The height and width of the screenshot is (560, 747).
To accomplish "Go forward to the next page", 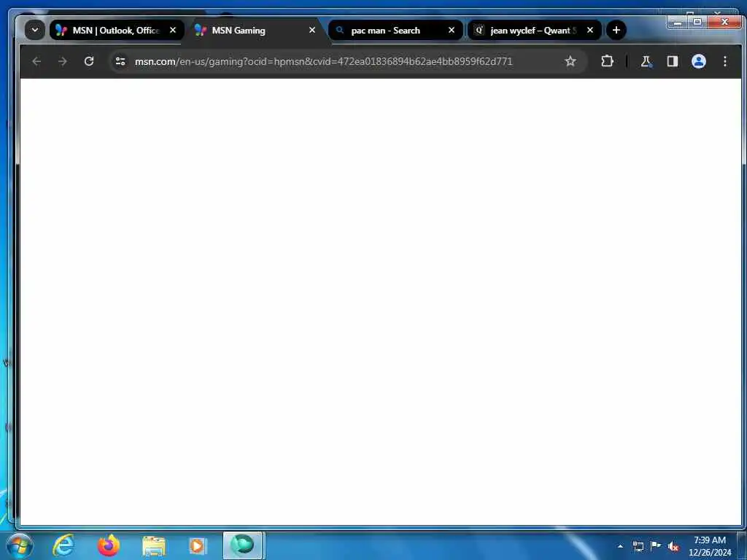I will pyautogui.click(x=63, y=61).
